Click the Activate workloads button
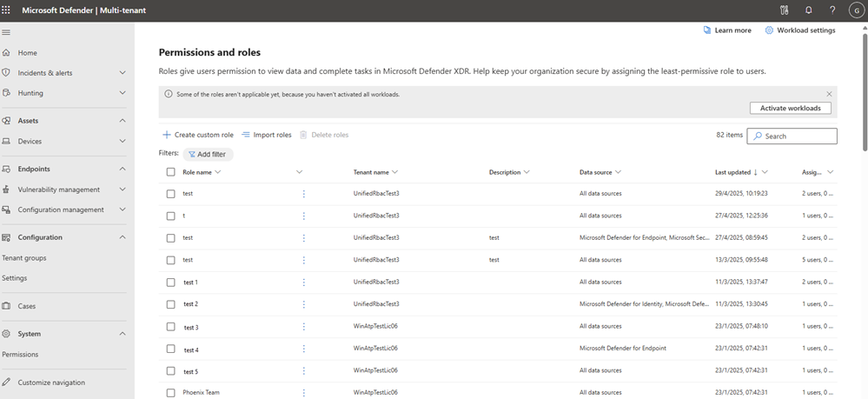Screen dimensions: 868x399 click(791, 108)
